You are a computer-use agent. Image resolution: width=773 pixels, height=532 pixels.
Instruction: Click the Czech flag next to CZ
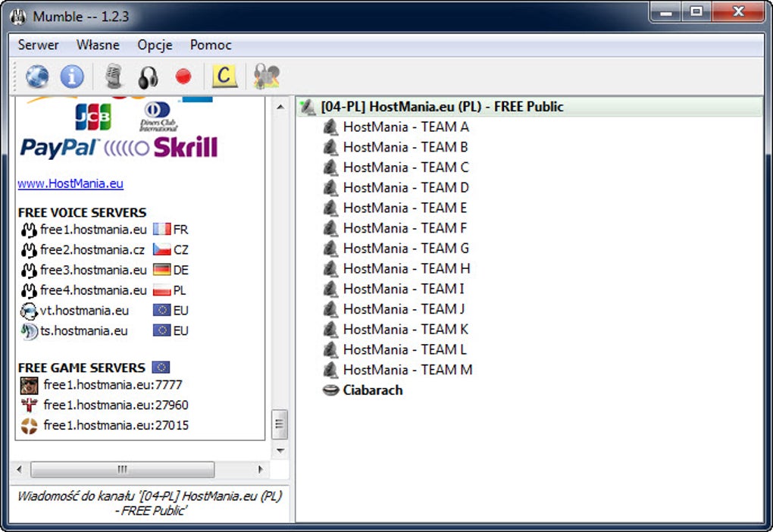point(161,249)
